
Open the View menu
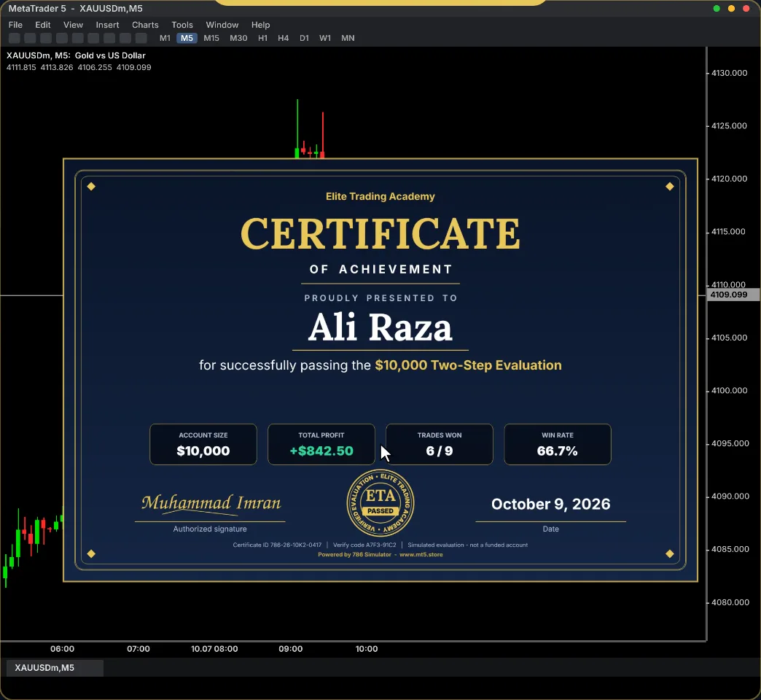pos(74,25)
